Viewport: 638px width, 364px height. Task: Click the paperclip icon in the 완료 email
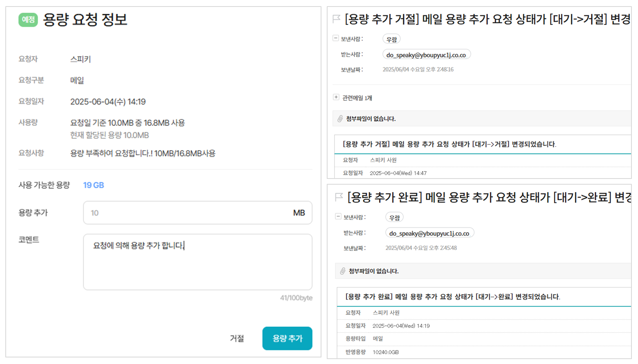[x=343, y=271]
